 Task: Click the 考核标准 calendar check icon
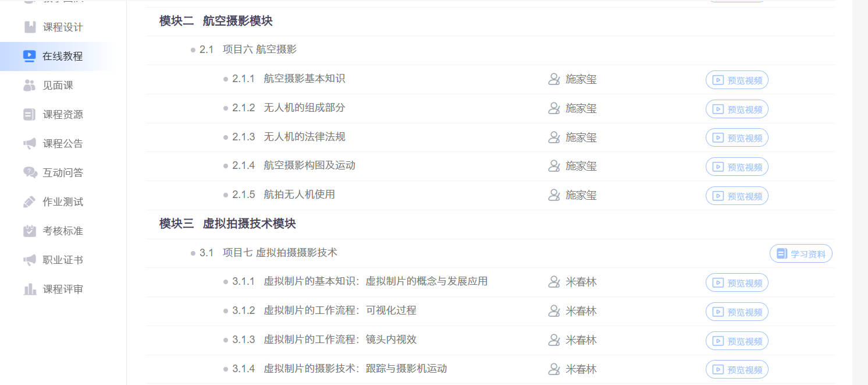(x=30, y=231)
